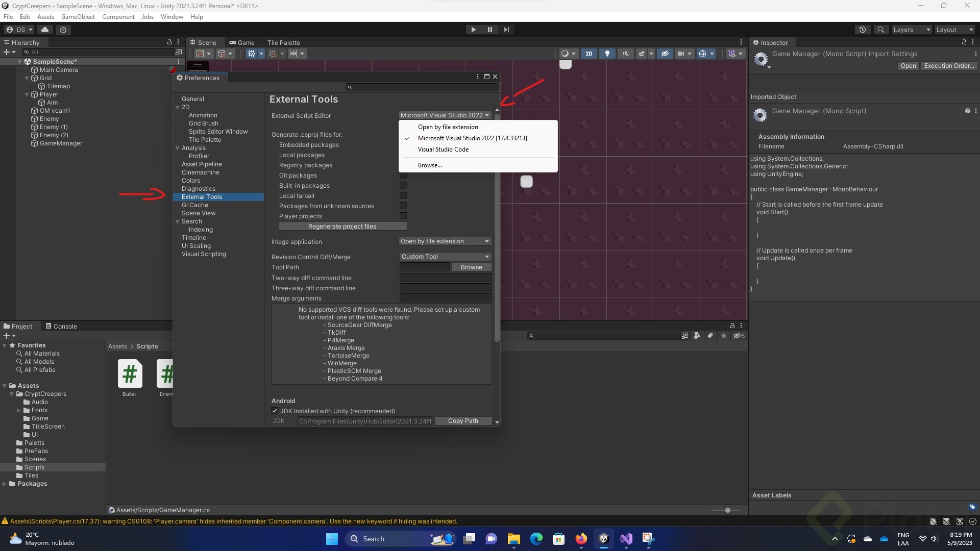The width and height of the screenshot is (980, 551).
Task: Uncheck JDK Installed with Unity option
Action: (x=274, y=411)
